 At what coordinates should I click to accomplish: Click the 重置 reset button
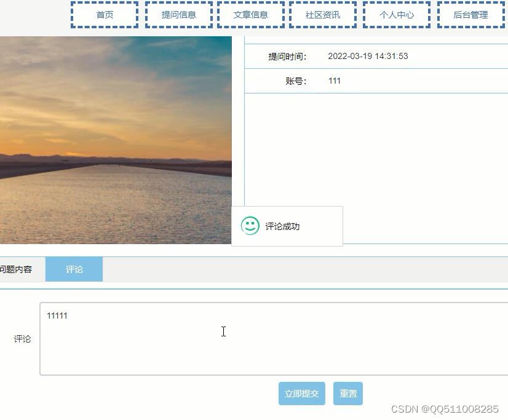pyautogui.click(x=348, y=393)
